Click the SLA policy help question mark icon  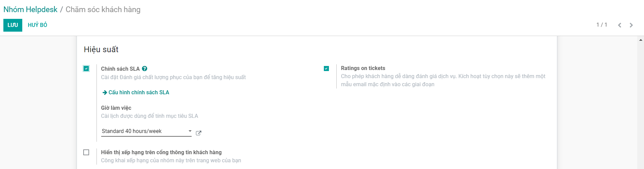click(x=145, y=69)
